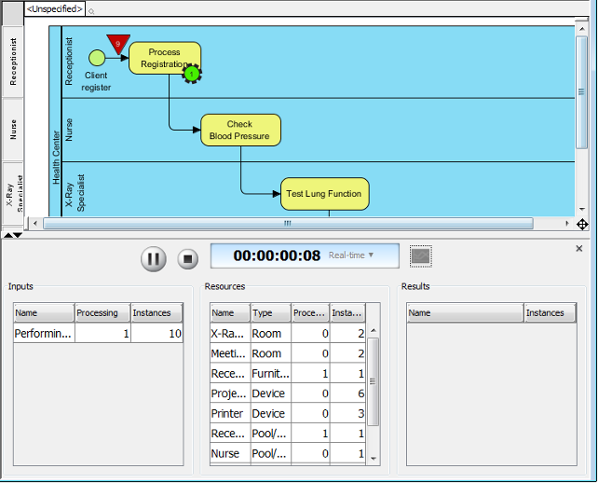Expand panel with the down arrow
Image resolution: width=598 pixels, height=483 pixels.
click(x=18, y=235)
